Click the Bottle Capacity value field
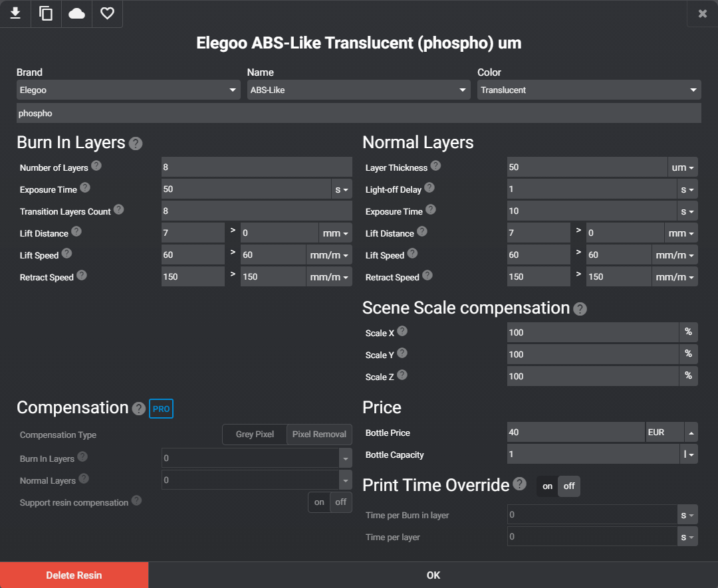Viewport: 718px width, 588px height. coord(594,454)
